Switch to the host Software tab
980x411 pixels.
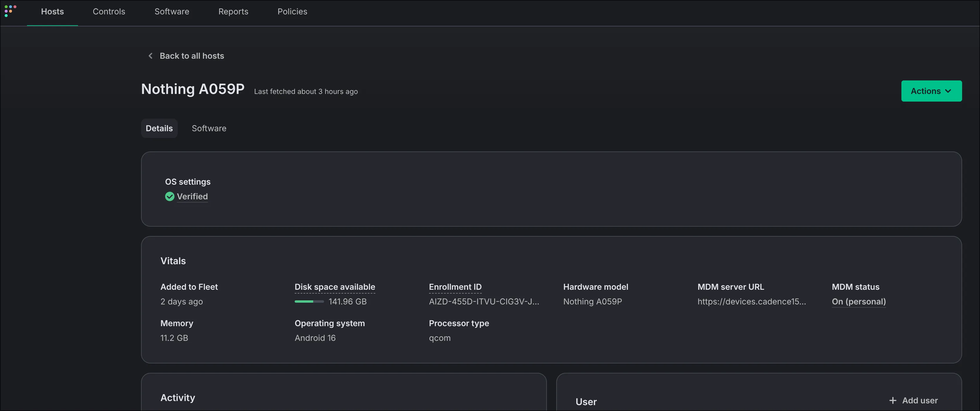[x=209, y=128]
